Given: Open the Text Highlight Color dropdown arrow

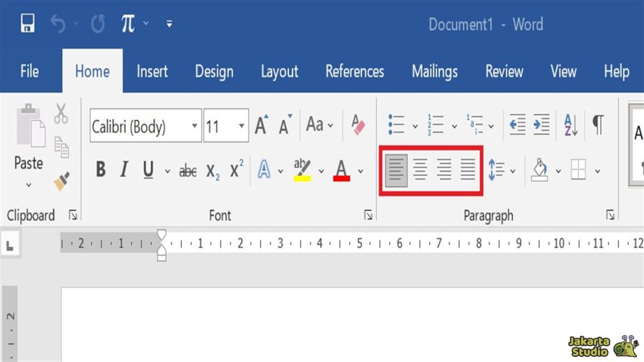Looking at the screenshot, I should point(321,170).
